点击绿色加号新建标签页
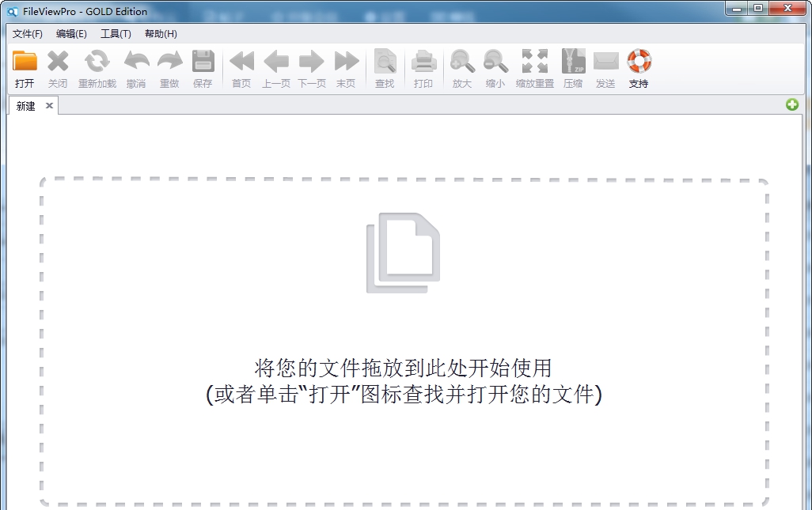Screen dimensions: 812x510 [791, 104]
